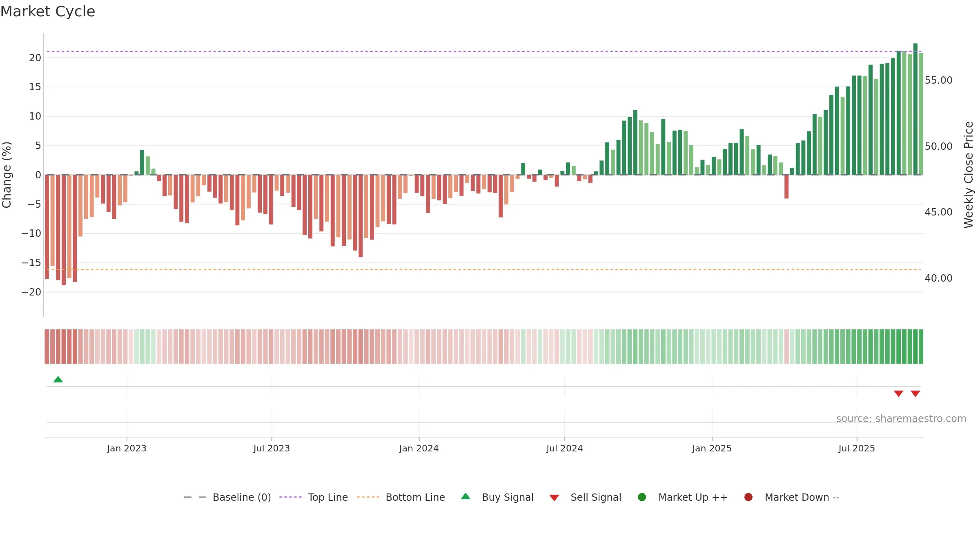Click the red Sell Signal legend triangle

pyautogui.click(x=554, y=498)
